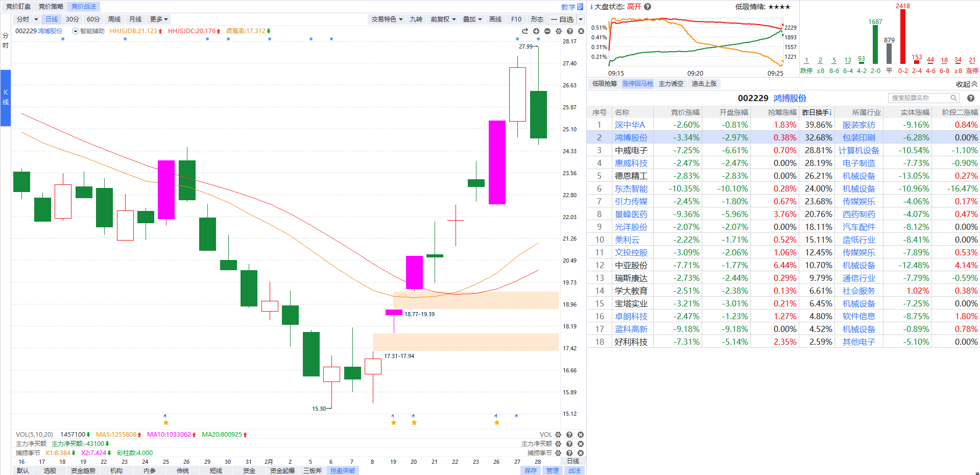980x475 pixels.
Task: Switch to the 竞价策略 tab
Action: [x=51, y=7]
